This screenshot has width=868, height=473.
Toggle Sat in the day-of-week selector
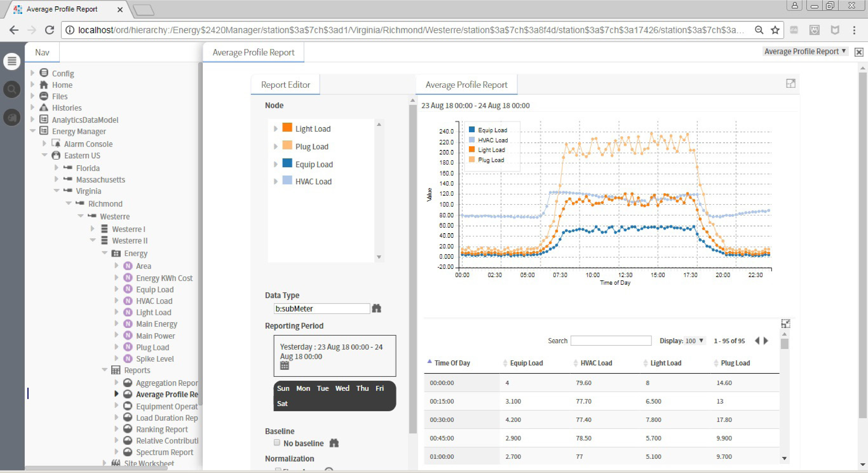click(282, 403)
